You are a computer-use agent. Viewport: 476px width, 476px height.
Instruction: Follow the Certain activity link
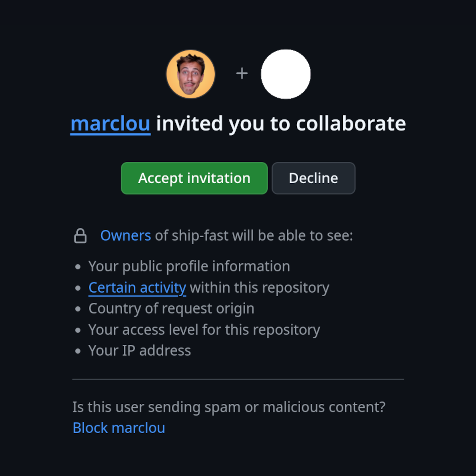click(137, 288)
